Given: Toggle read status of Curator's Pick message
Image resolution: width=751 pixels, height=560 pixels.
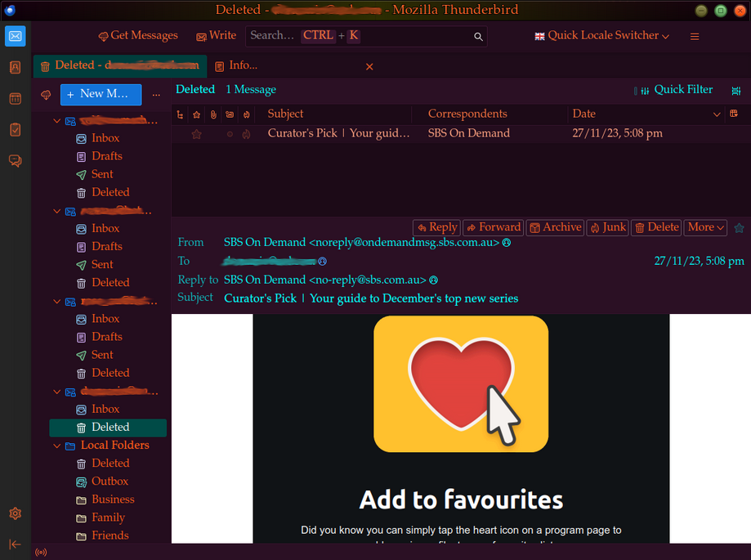Looking at the screenshot, I should click(230, 134).
